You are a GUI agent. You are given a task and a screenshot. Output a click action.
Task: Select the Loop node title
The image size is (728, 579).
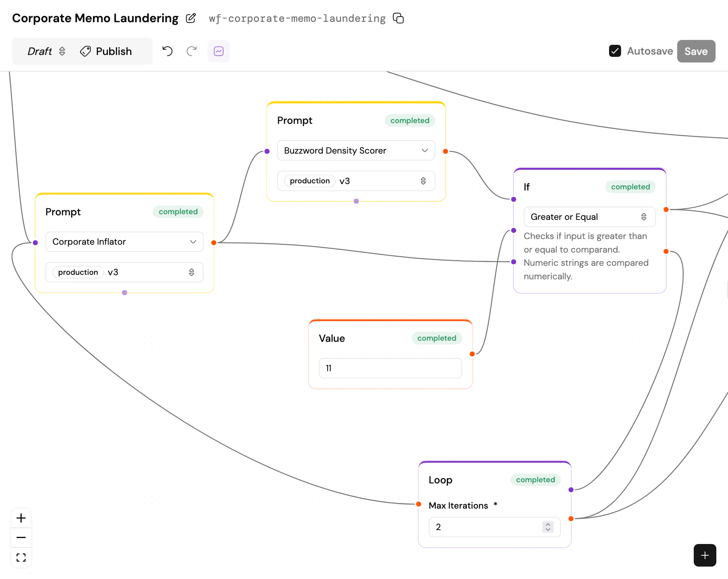440,480
